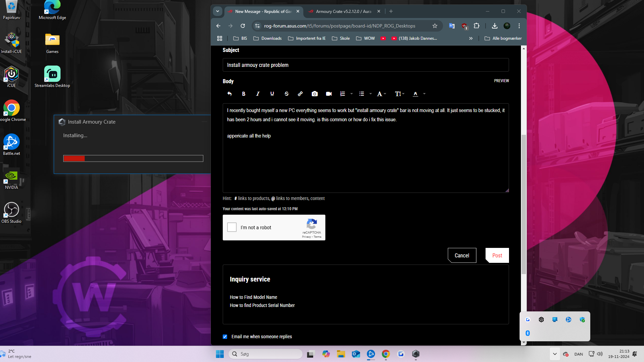This screenshot has height=362, width=644.
Task: Show more bookmarks with the double chevron
Action: tap(471, 38)
